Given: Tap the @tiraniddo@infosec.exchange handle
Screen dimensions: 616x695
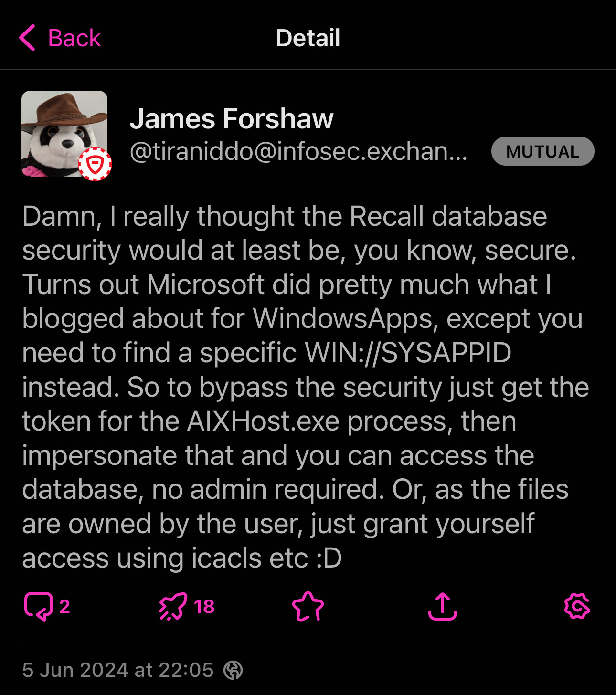Looking at the screenshot, I should coord(298,151).
